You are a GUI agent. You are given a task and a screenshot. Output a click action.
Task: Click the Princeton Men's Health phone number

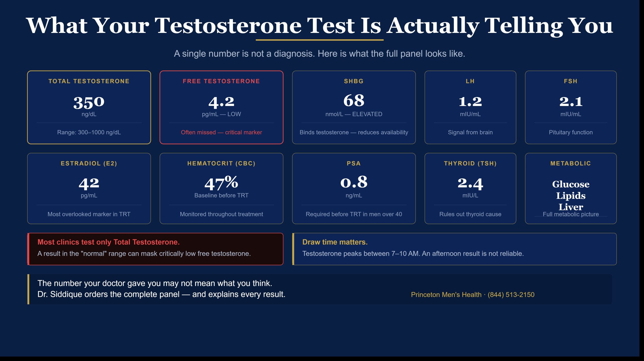[x=511, y=295]
